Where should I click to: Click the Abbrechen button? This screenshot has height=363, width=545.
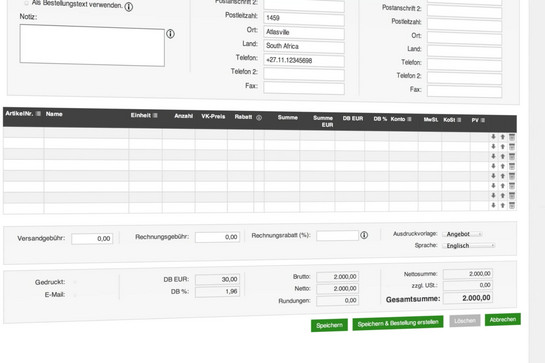[503, 319]
